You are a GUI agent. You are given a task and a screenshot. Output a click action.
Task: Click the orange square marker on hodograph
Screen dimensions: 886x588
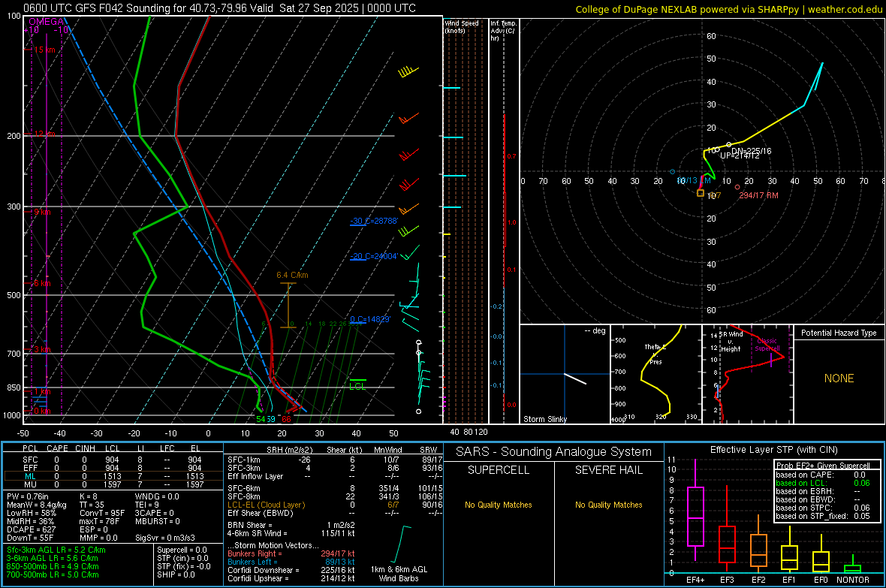pos(700,193)
